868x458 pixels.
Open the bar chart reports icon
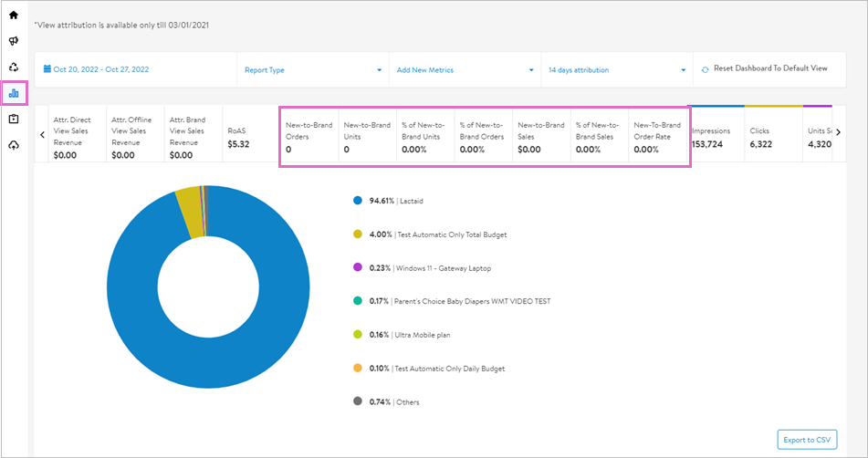coord(14,93)
